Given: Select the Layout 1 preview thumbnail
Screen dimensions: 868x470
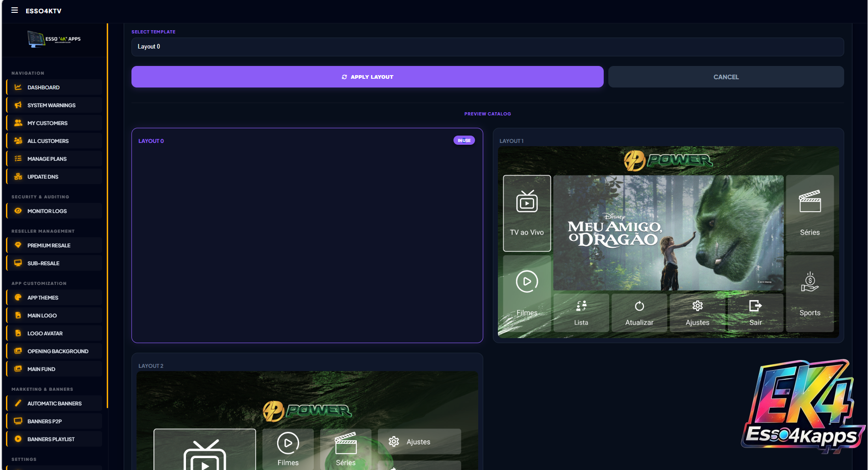Looking at the screenshot, I should pos(668,242).
